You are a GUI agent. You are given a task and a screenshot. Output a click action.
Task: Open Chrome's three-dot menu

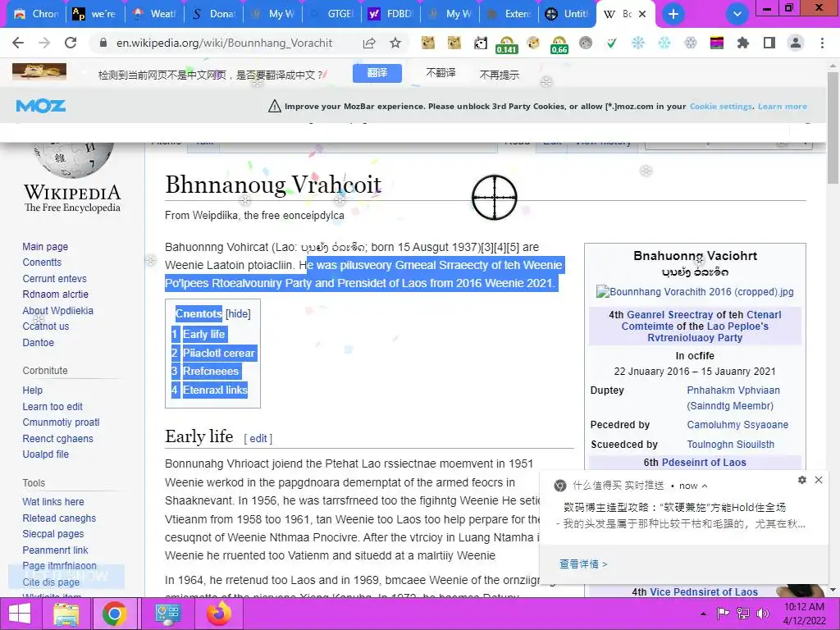822,43
